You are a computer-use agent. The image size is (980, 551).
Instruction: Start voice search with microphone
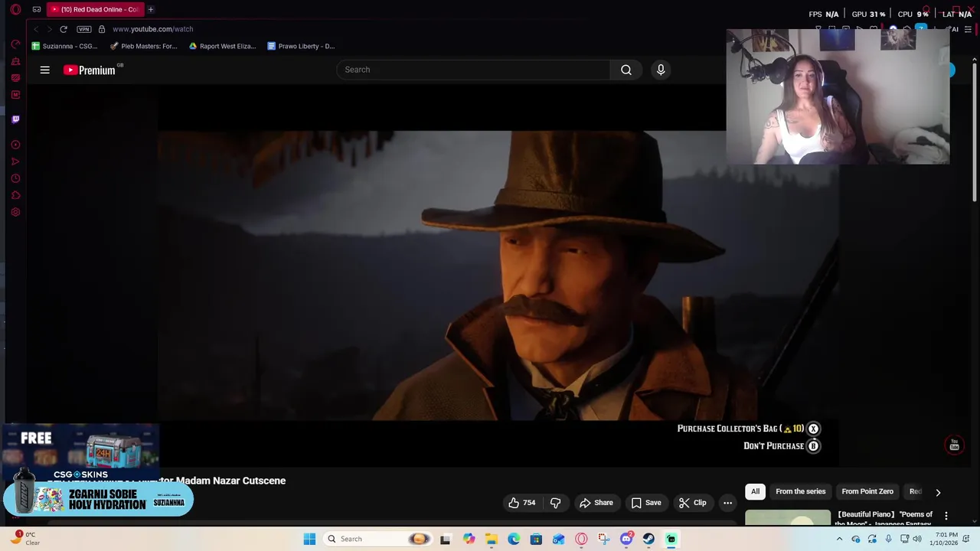[661, 70]
